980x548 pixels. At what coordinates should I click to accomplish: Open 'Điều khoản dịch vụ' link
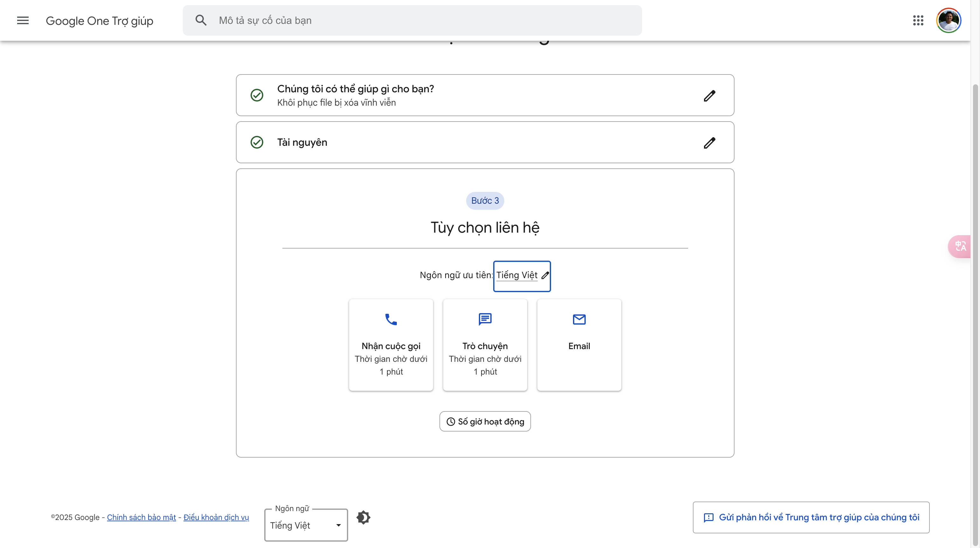[x=216, y=517]
